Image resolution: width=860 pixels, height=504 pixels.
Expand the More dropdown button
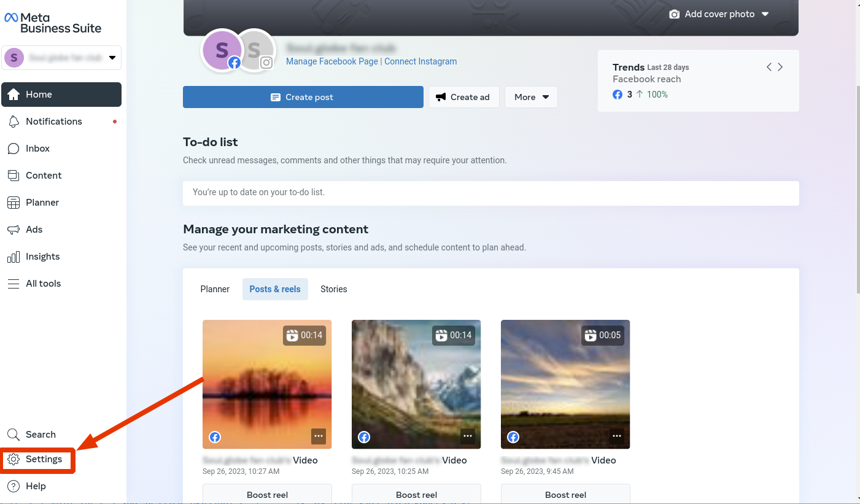pos(531,97)
